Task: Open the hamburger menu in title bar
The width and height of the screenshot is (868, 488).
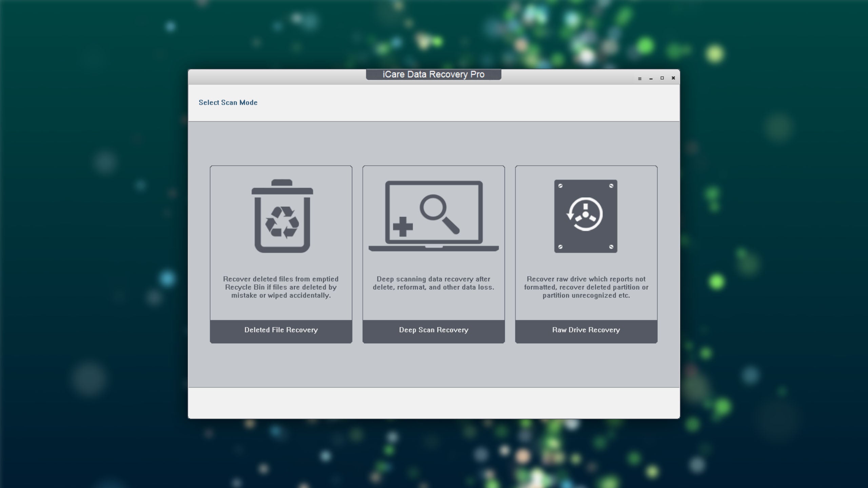Action: pos(640,79)
